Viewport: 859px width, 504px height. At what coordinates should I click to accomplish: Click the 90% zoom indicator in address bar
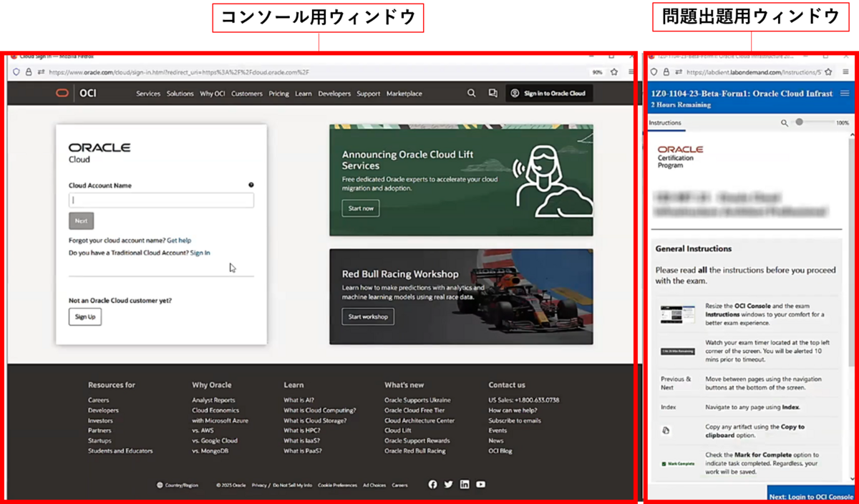(597, 72)
